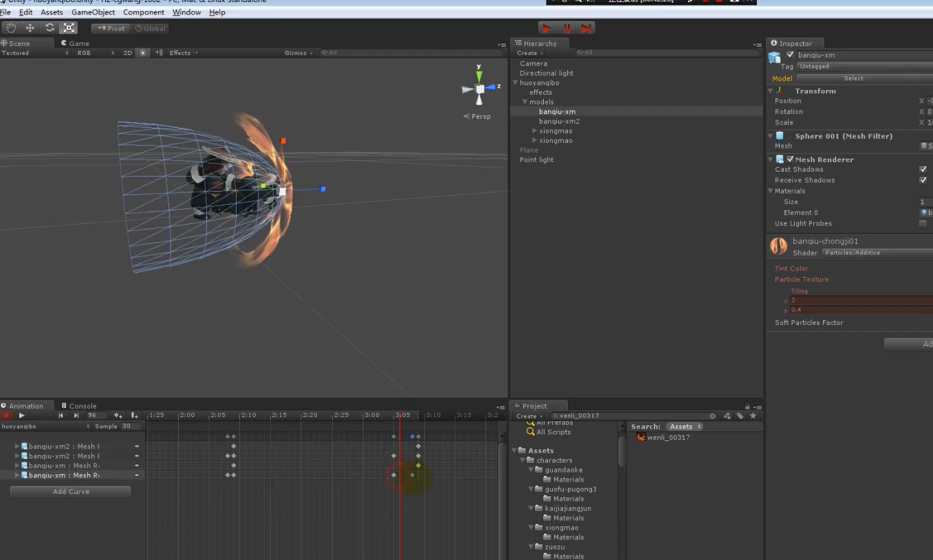Screen dimensions: 933x560
Task: Switch to the Console tab
Action: tap(79, 405)
